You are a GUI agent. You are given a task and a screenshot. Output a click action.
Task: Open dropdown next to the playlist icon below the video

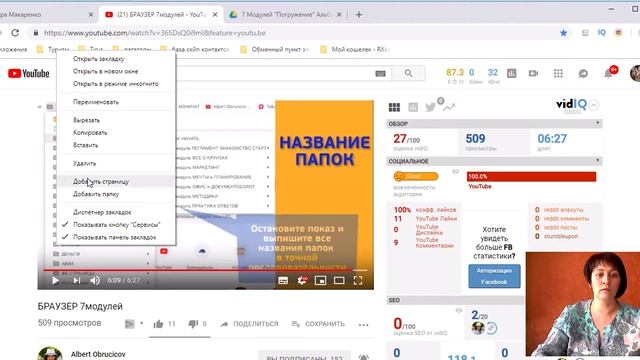coord(141,324)
